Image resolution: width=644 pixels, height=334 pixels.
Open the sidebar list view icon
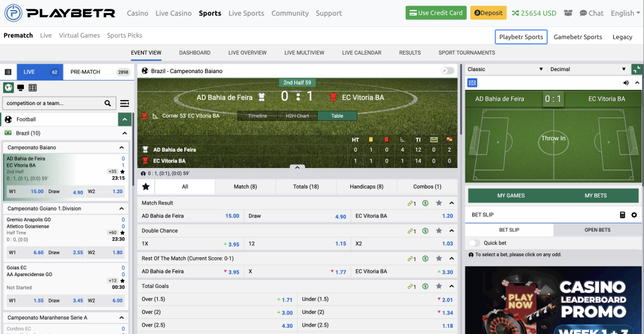pos(8,72)
